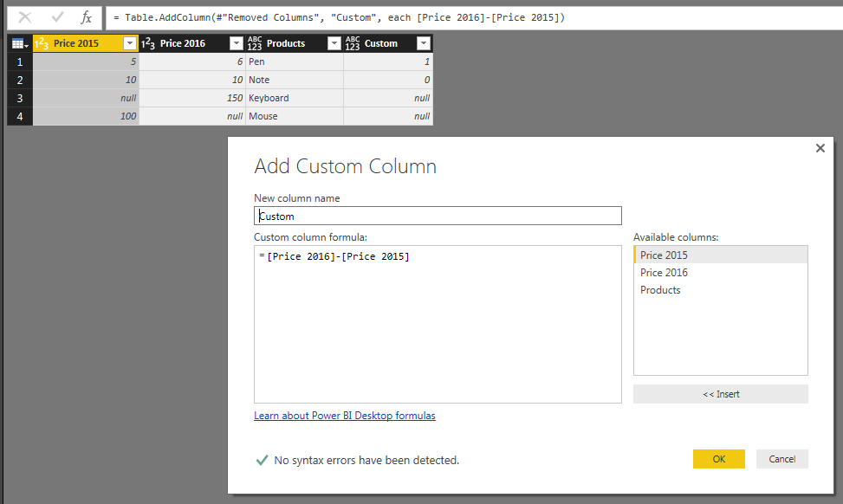Change ABC123 type icon of Custom column

[352, 43]
